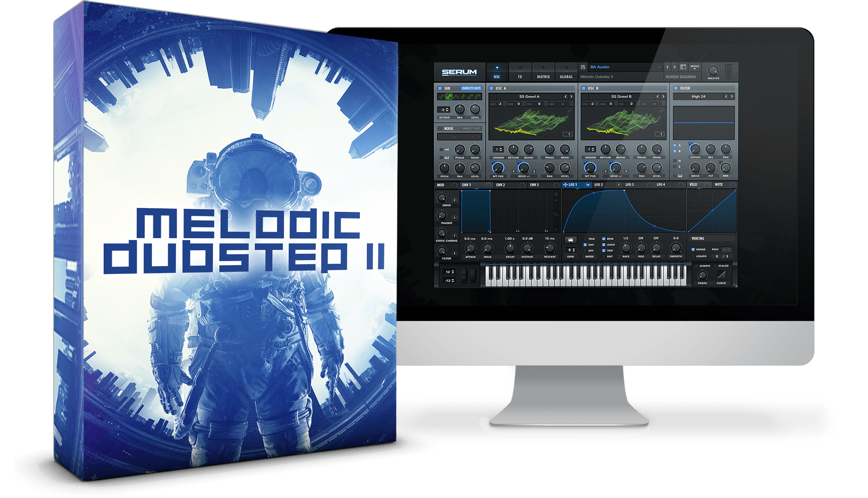The width and height of the screenshot is (868, 498).
Task: Open the SS Growl A wavetable selector
Action: tap(529, 97)
